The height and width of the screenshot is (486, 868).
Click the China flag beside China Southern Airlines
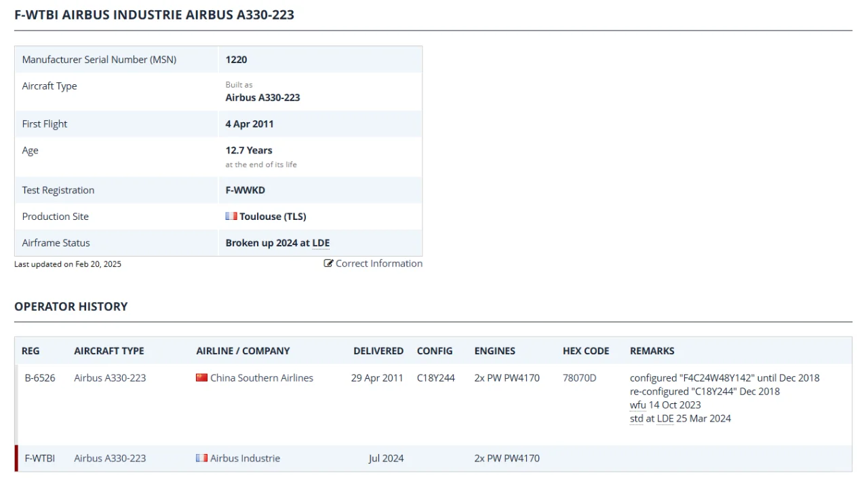click(x=201, y=377)
